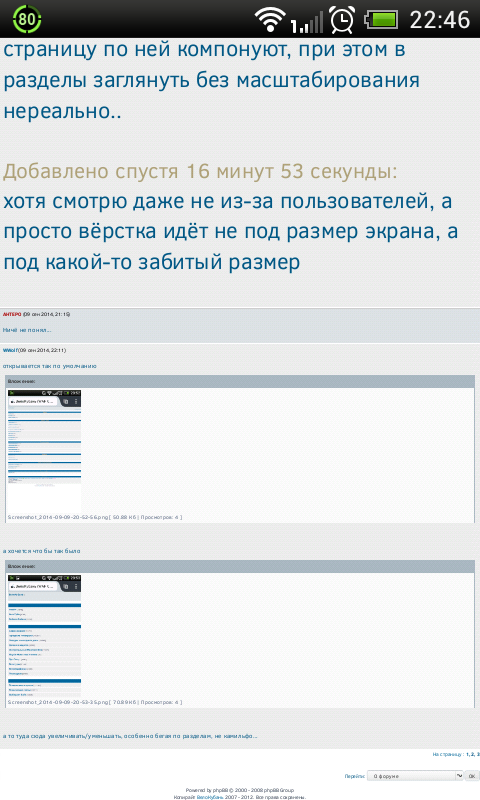Select the line 'хотя смотрю даже не из-за пользователей, а'
Viewport: 480px width, 800px height.
click(228, 202)
